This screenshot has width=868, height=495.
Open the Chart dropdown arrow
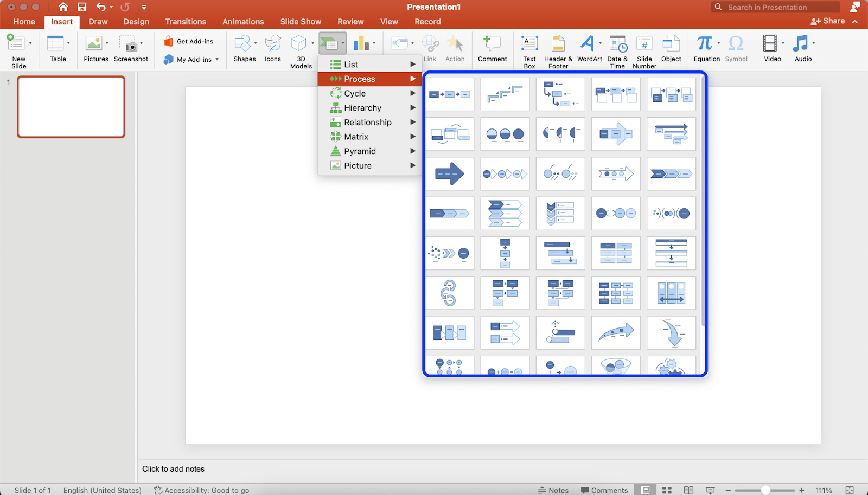[x=374, y=43]
